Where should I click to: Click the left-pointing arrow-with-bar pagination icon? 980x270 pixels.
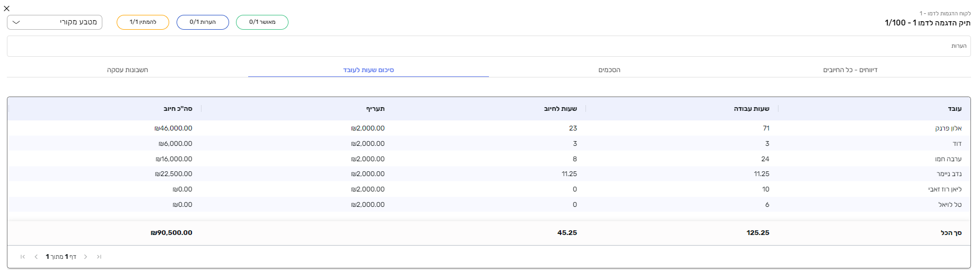tap(23, 257)
